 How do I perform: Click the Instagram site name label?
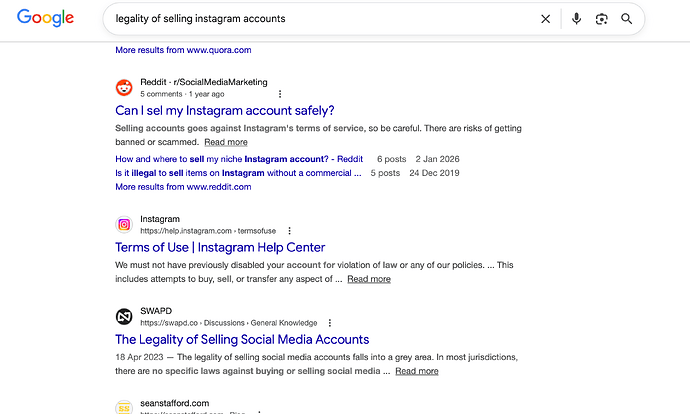[160, 219]
